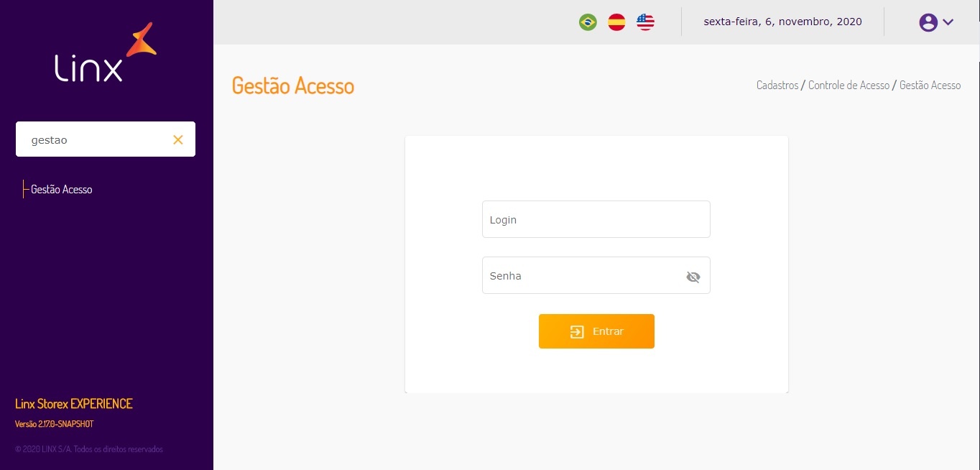Image resolution: width=980 pixels, height=470 pixels.
Task: Choose the US English flag
Action: 645,22
